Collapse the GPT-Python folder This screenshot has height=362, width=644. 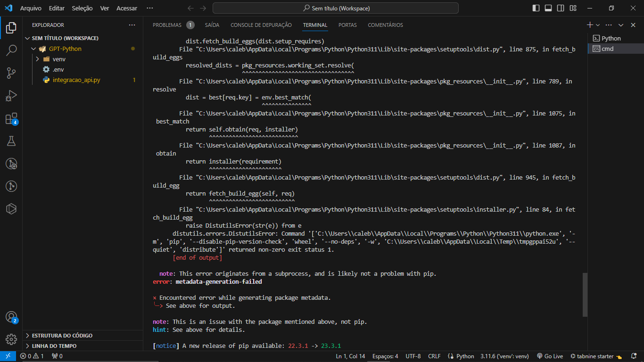(x=83, y=49)
